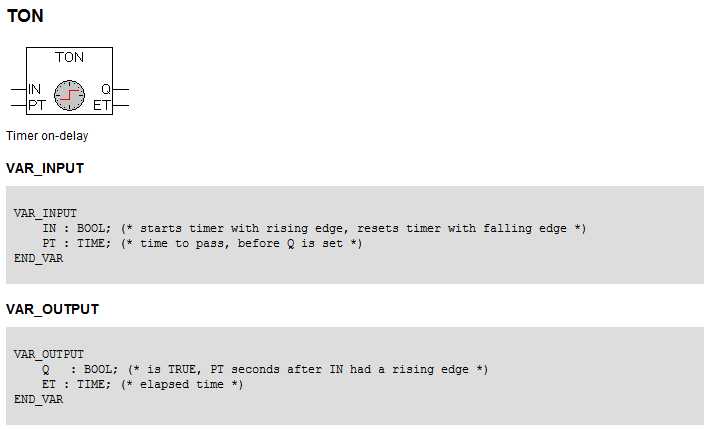The height and width of the screenshot is (429, 716).
Task: Click the Q : BOOL declaration line
Action: point(265,370)
